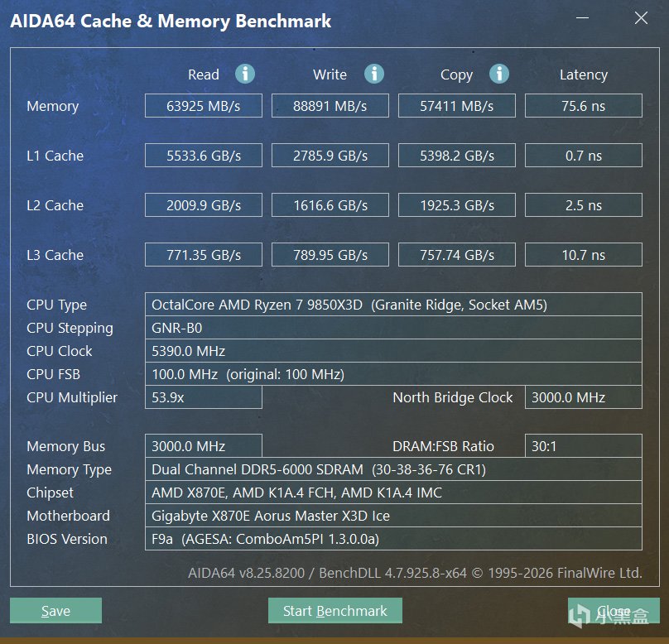Select L3 Cache copy 757.74 GB/s

(x=457, y=255)
